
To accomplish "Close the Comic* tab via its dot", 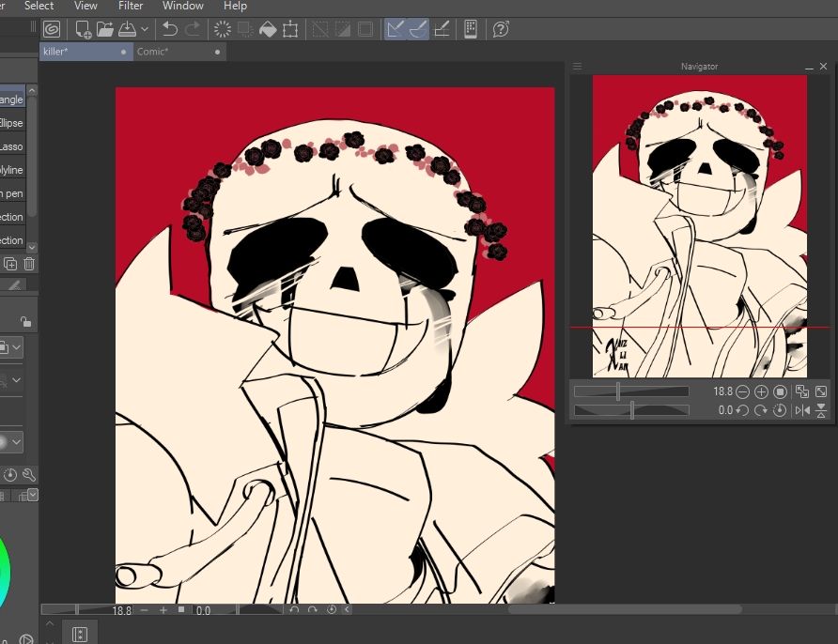I will click(217, 52).
